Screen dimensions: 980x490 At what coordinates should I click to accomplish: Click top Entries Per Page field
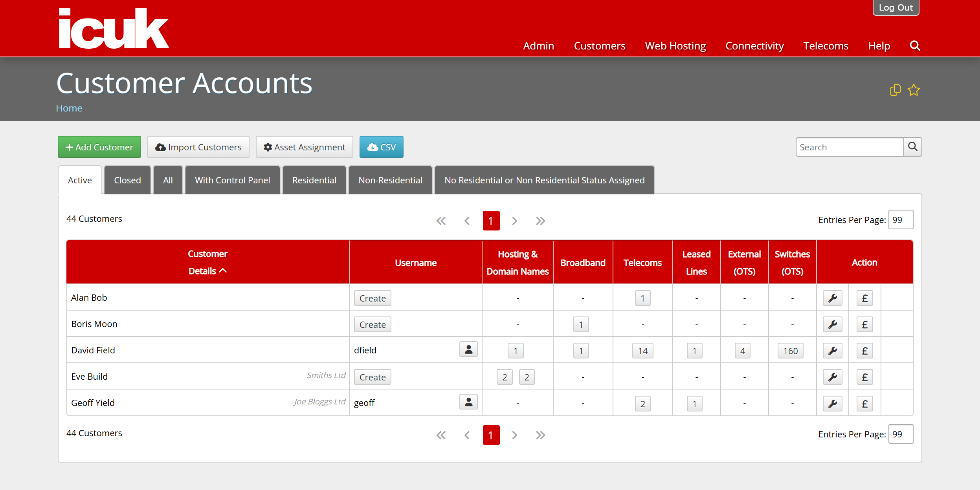[901, 220]
